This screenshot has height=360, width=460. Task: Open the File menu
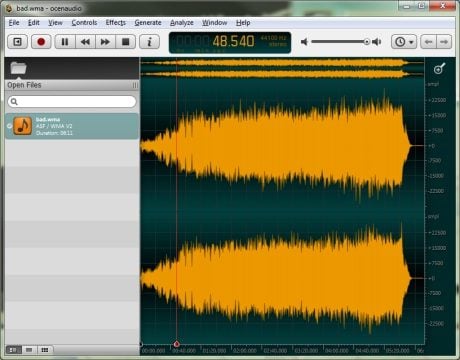pos(14,23)
